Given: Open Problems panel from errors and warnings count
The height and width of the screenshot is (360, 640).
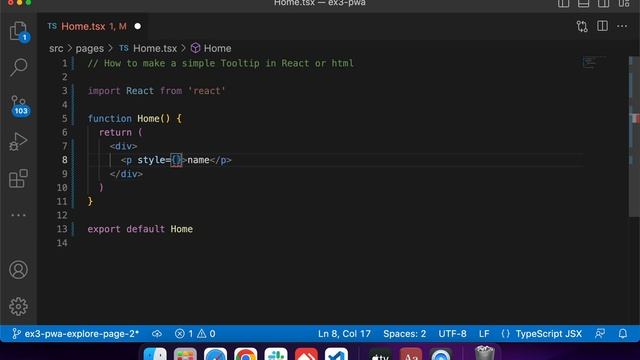Looking at the screenshot, I should click(195, 334).
